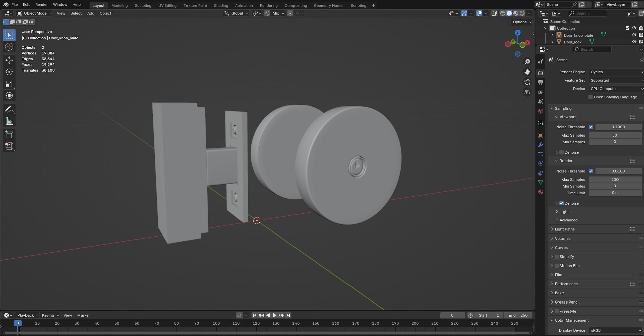644x336 pixels.
Task: Click the Viewport Max Samples field
Action: pyautogui.click(x=615, y=135)
